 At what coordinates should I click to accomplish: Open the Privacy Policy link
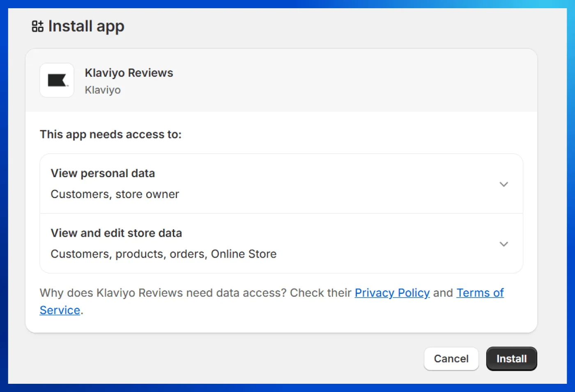(x=392, y=293)
